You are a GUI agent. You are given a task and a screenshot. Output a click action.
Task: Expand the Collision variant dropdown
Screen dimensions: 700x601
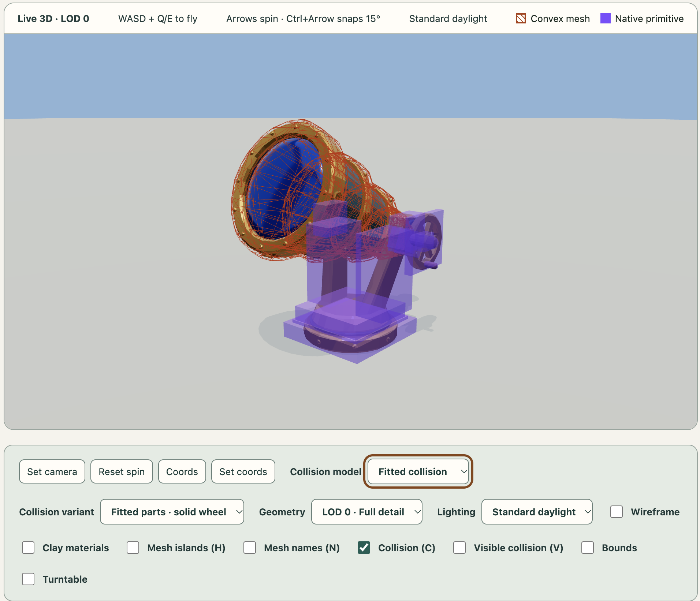coord(172,512)
